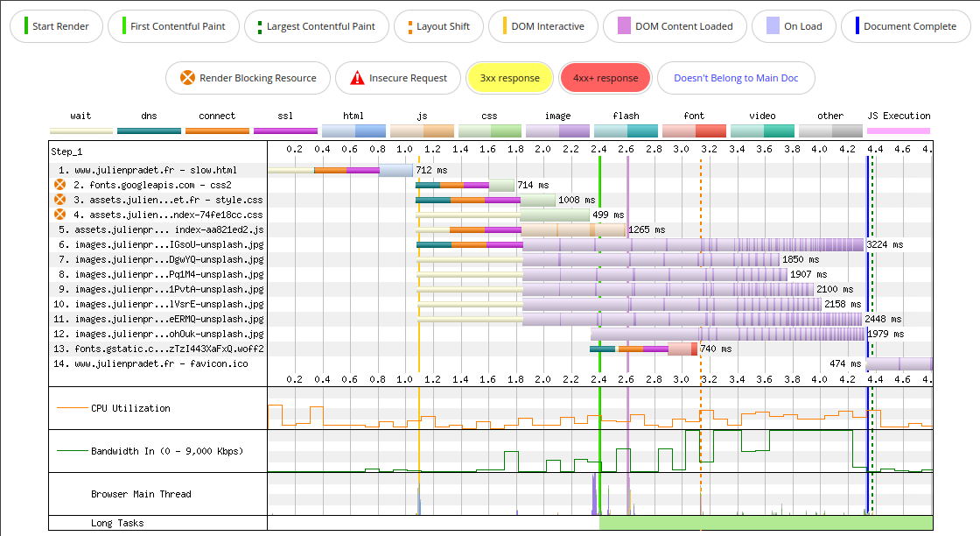980x536 pixels.
Task: Click the JS Execution pink color swatch
Action: [x=898, y=129]
